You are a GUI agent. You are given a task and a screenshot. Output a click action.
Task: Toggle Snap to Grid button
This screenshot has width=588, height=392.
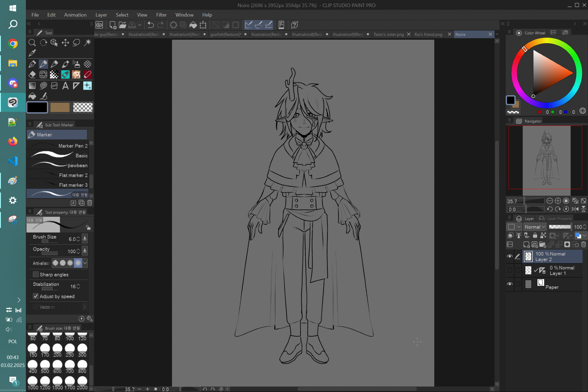tap(269, 25)
